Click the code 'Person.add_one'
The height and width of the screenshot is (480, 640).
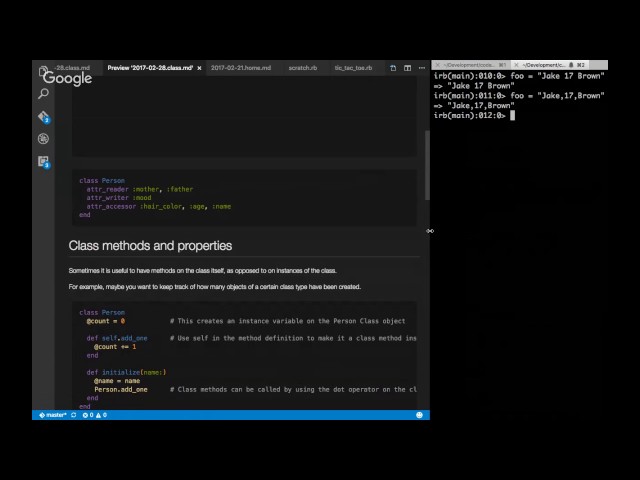pos(121,389)
